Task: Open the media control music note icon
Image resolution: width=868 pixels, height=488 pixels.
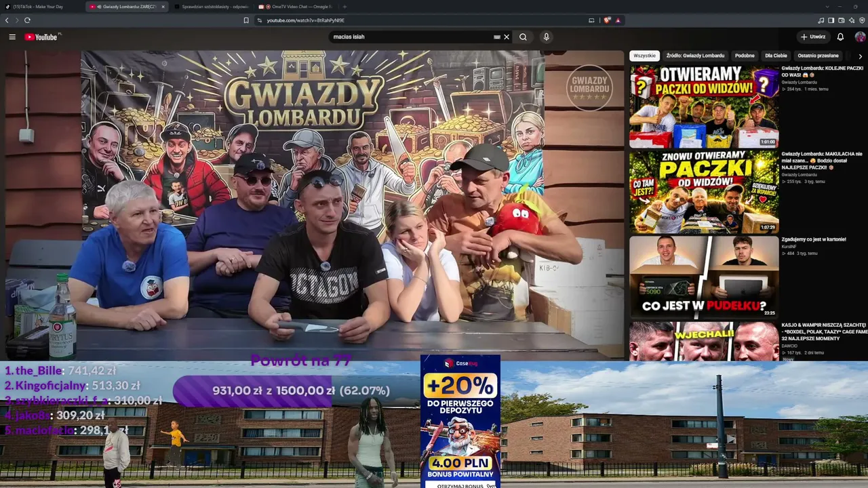Action: pyautogui.click(x=821, y=20)
